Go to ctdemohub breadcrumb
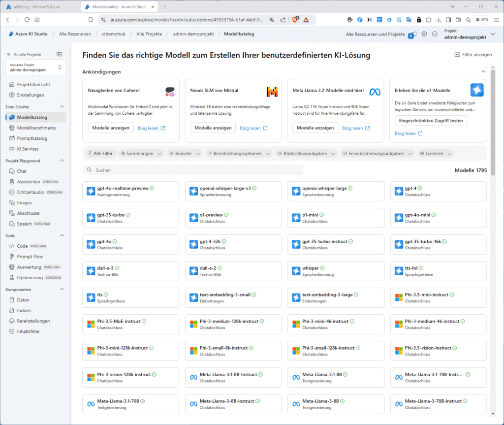The image size is (504, 425). (x=114, y=34)
